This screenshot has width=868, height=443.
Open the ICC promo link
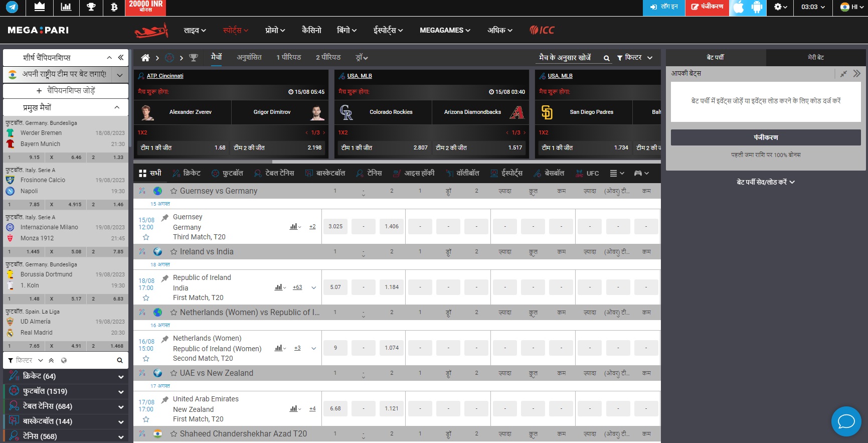(x=542, y=30)
